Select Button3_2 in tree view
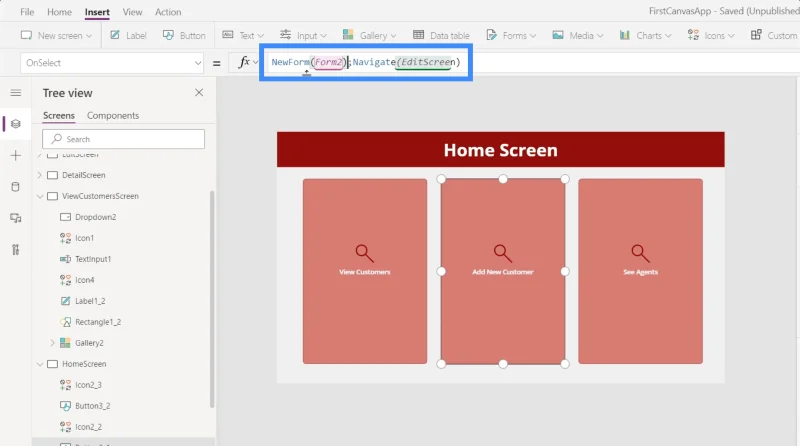The height and width of the screenshot is (446, 800). [92, 406]
